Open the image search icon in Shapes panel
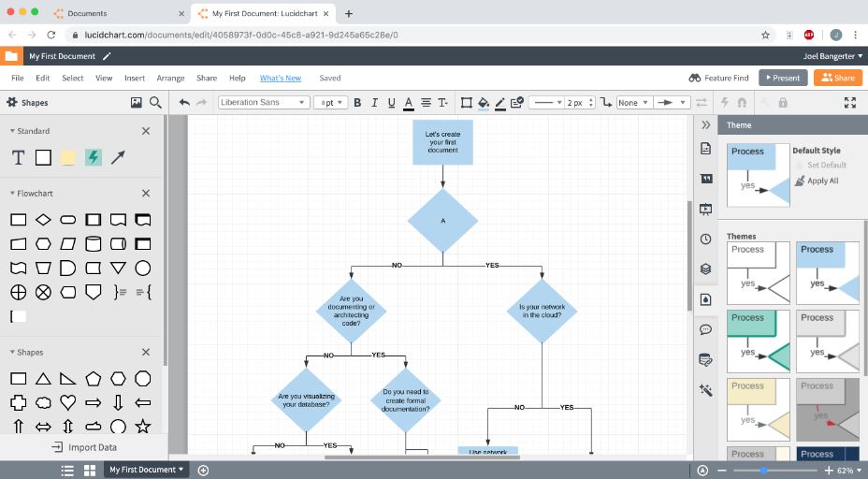 [137, 103]
